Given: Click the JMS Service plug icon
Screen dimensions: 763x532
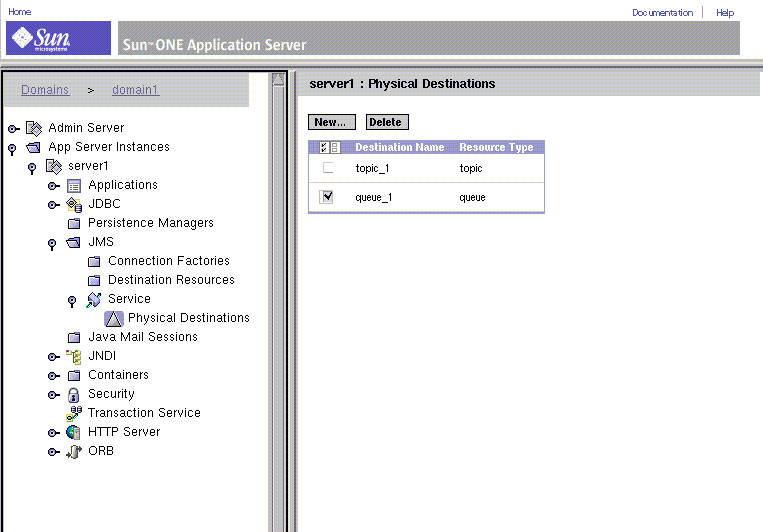Looking at the screenshot, I should pos(93,300).
